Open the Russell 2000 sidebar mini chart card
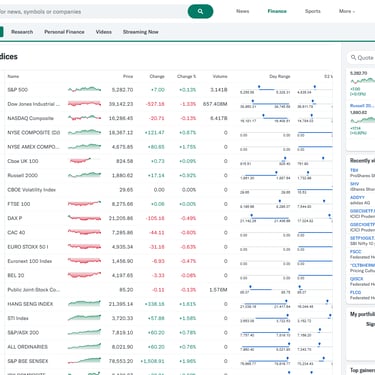This screenshot has width=375, height=375. pos(362,119)
